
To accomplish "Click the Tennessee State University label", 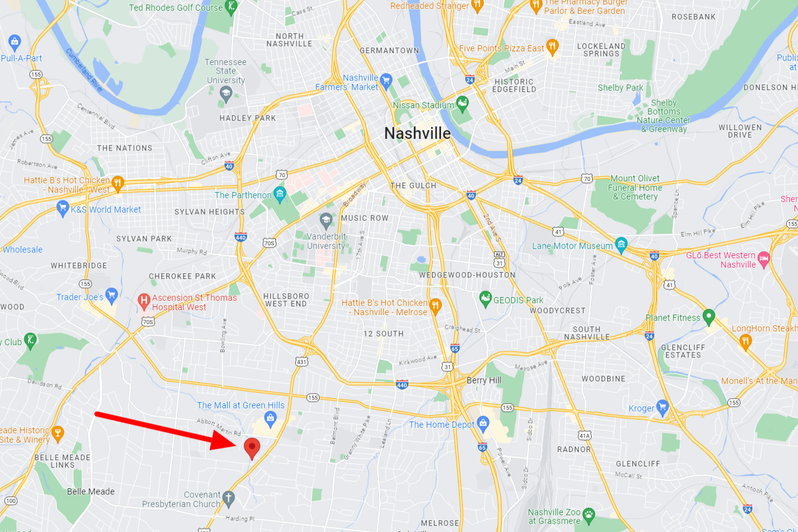I will [x=226, y=71].
